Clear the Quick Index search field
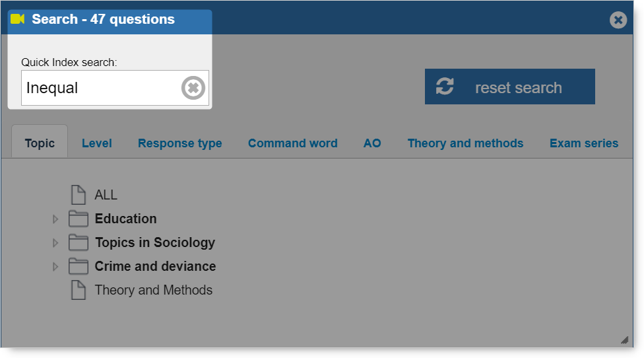The height and width of the screenshot is (358, 644). coord(193,88)
